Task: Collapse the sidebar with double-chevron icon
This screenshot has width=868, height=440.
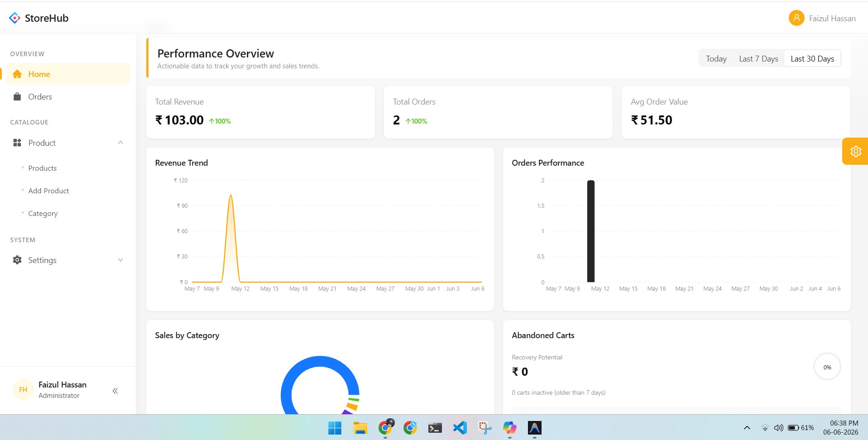Action: click(115, 391)
